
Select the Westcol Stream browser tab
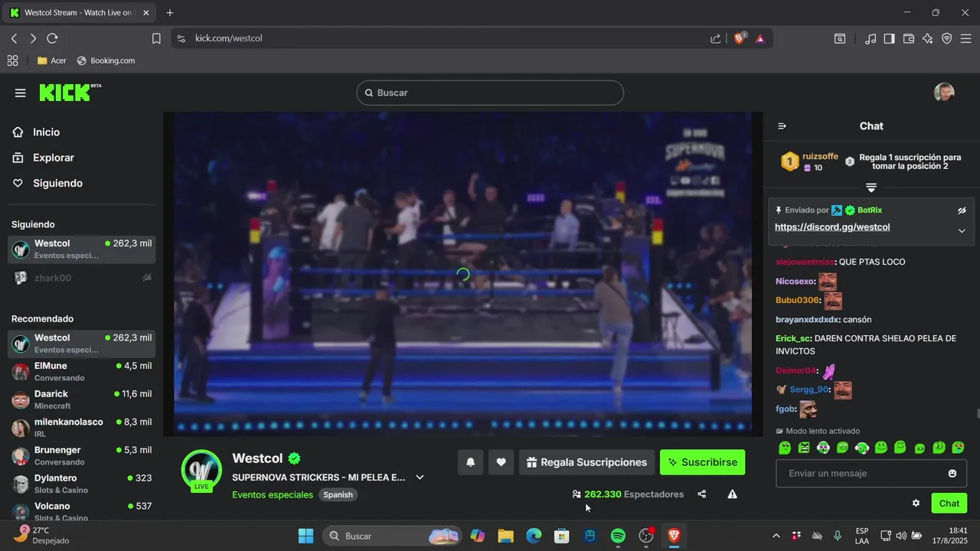78,13
